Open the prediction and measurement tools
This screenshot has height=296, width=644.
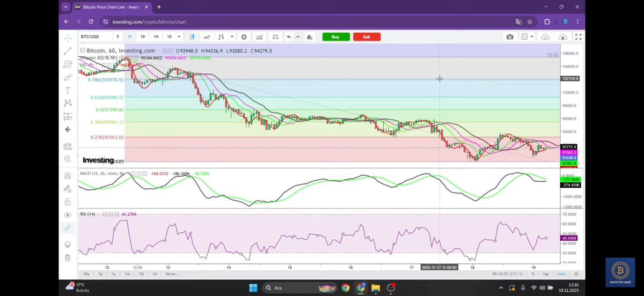click(x=68, y=116)
